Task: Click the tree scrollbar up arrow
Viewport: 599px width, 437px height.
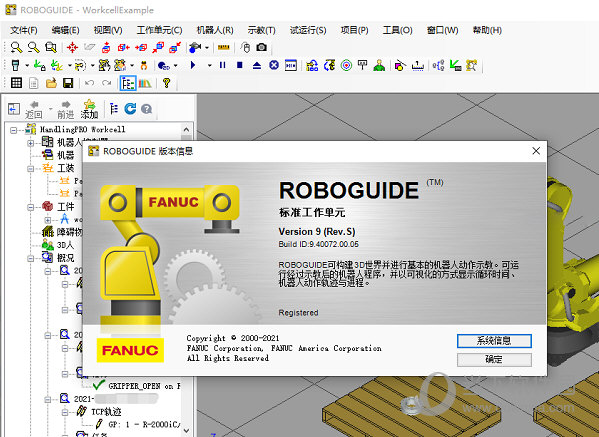Action: [x=186, y=130]
